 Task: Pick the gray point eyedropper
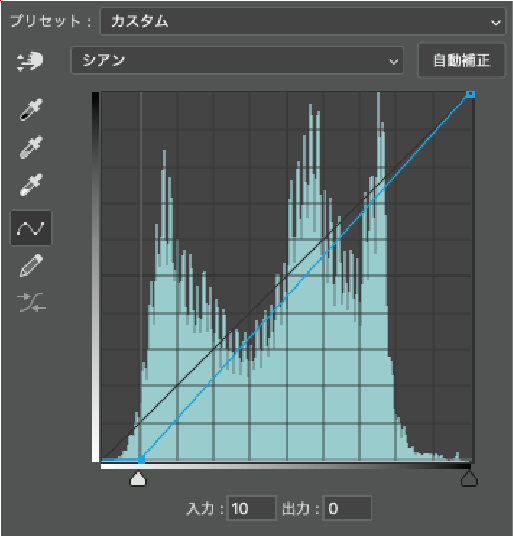31,147
